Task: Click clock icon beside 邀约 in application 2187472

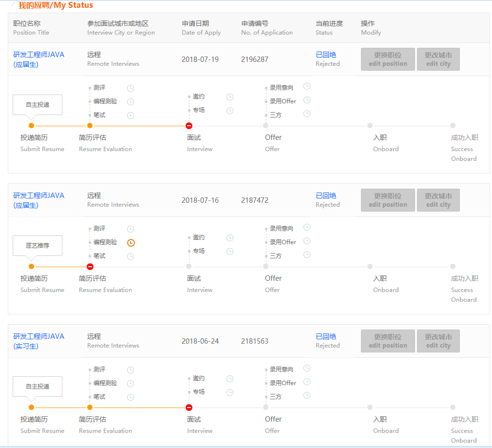Action: (x=230, y=238)
